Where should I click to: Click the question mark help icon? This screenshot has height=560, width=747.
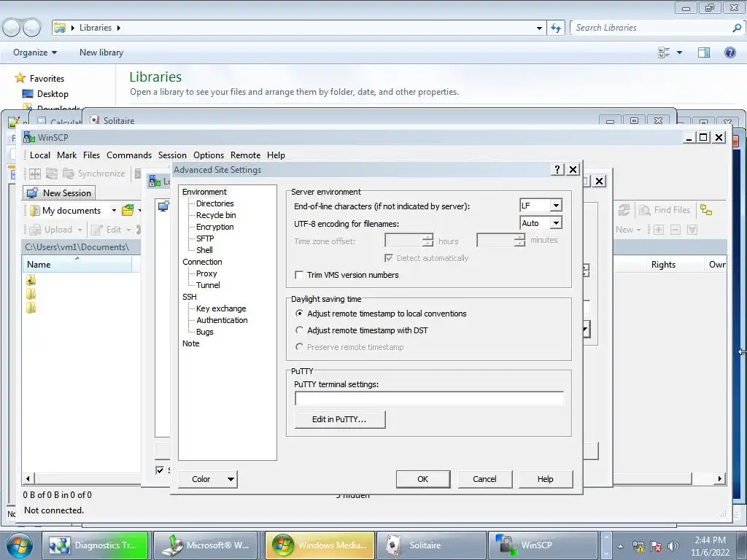click(x=557, y=169)
